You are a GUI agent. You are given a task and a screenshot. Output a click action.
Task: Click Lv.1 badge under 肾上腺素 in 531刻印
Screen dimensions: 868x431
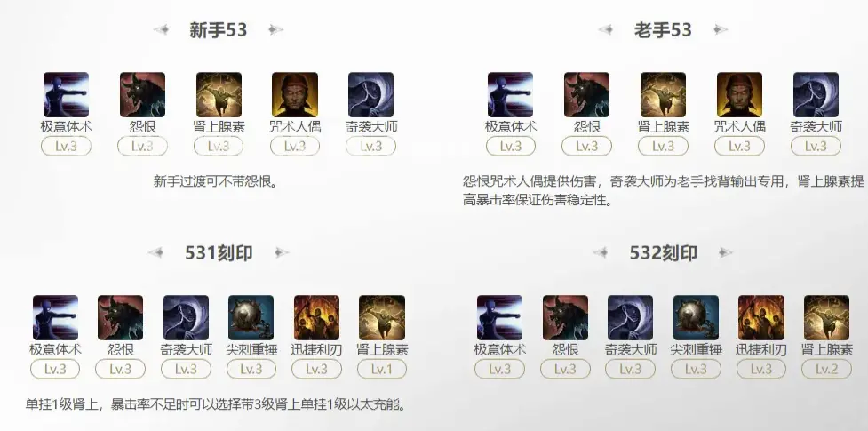pos(382,369)
